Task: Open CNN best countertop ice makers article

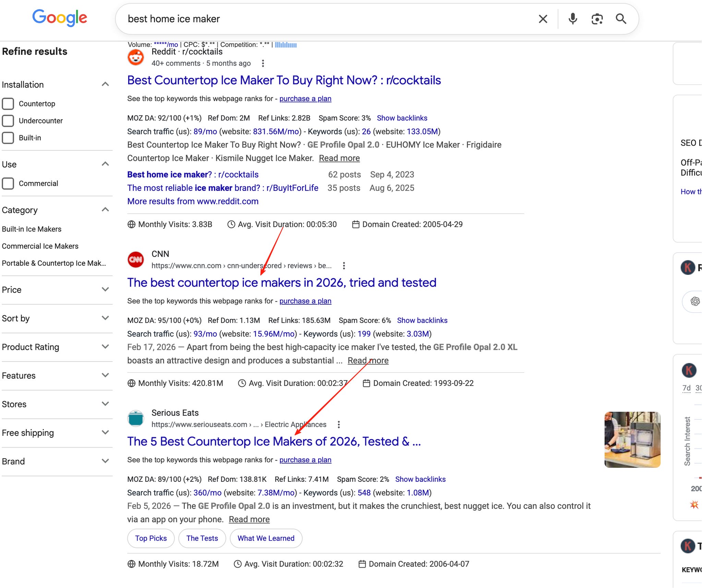Action: (x=281, y=283)
